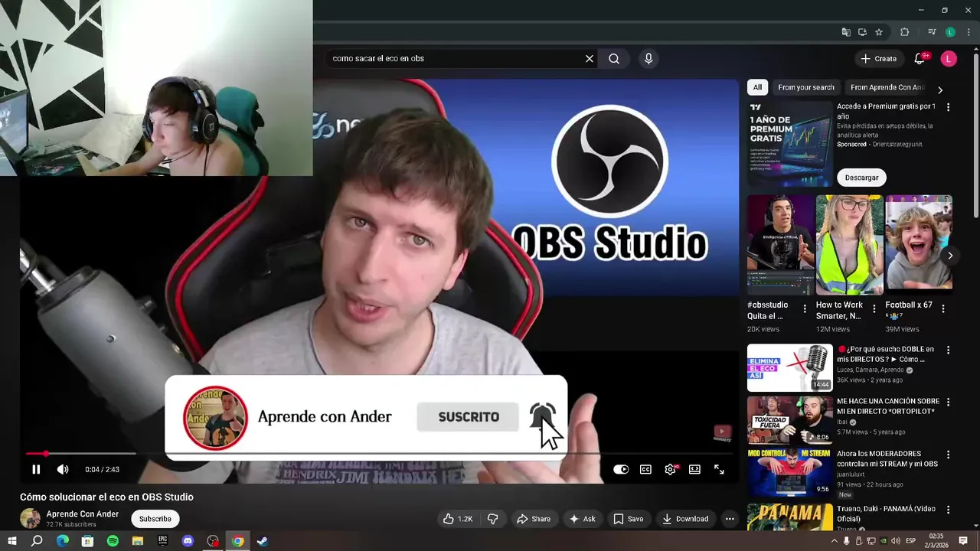Pause the video playback
Screen dimensions: 980x551
coord(36,469)
